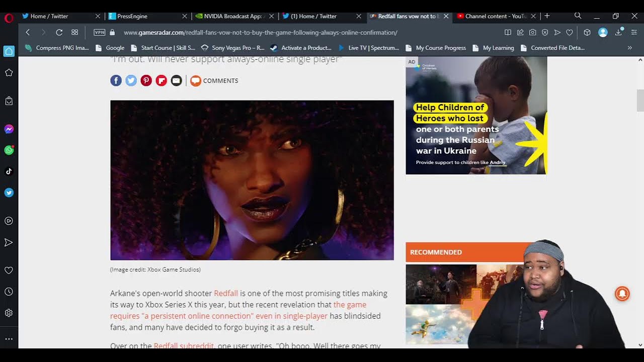The height and width of the screenshot is (362, 644).
Task: Open Twitter in the sidebar
Action: click(9, 193)
